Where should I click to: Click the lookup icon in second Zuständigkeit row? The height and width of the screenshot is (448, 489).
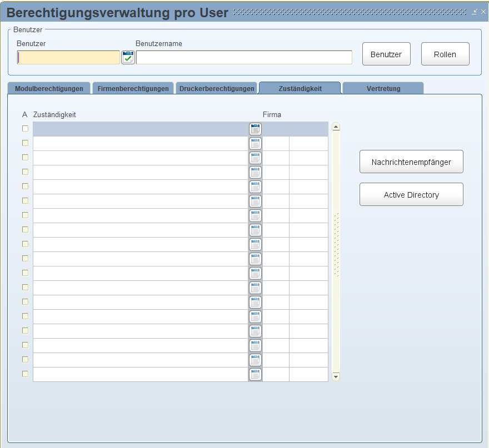[255, 144]
